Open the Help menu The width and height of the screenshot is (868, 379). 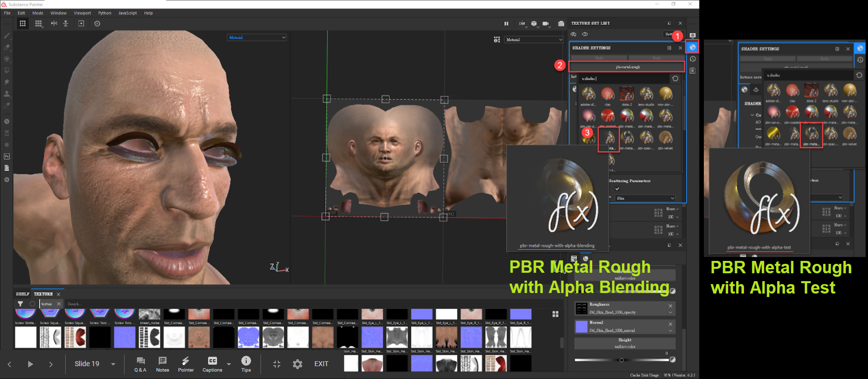pyautogui.click(x=148, y=13)
